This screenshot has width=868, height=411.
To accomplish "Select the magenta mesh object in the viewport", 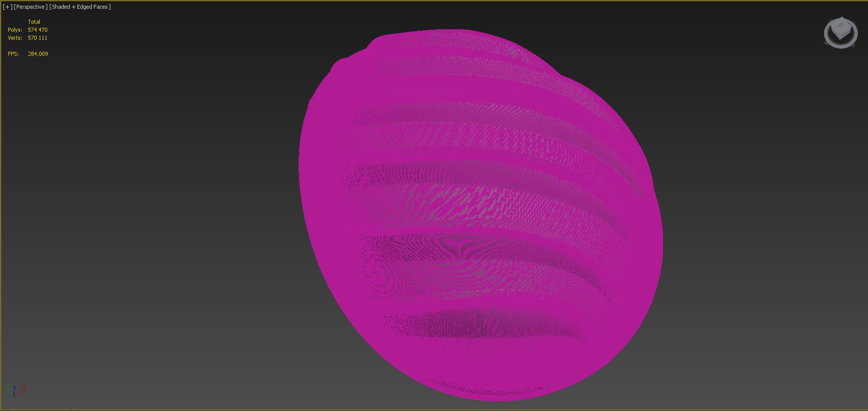I will [481, 215].
